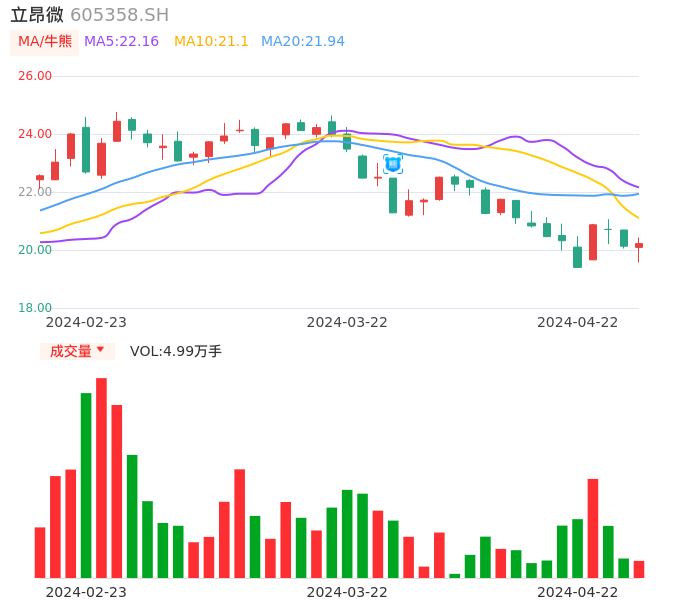Click the 2024-02-23 date under volume chart

click(86, 592)
